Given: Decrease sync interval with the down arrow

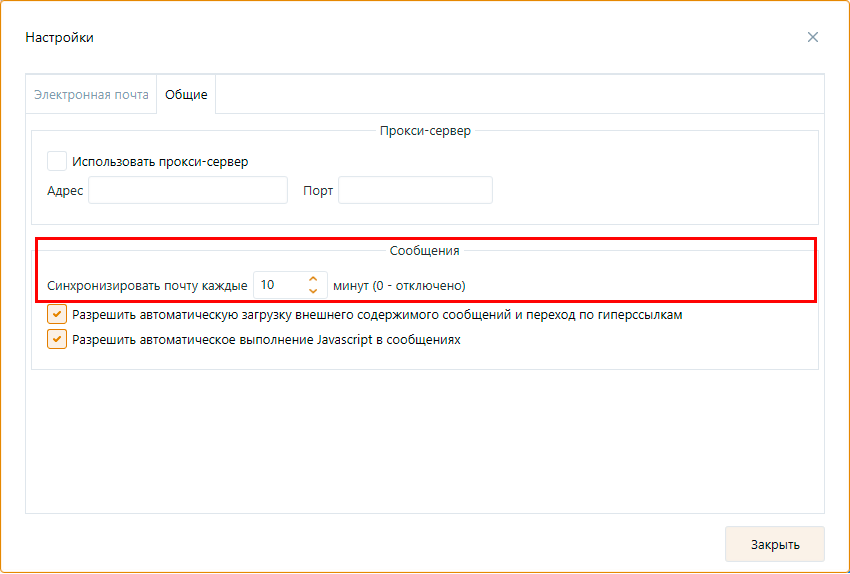Looking at the screenshot, I should (313, 291).
